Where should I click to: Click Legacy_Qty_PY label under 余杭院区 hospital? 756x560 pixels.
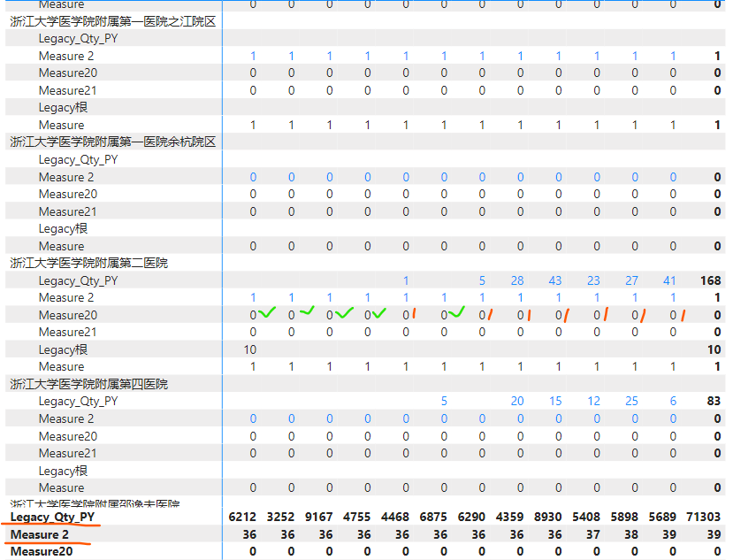click(78, 159)
